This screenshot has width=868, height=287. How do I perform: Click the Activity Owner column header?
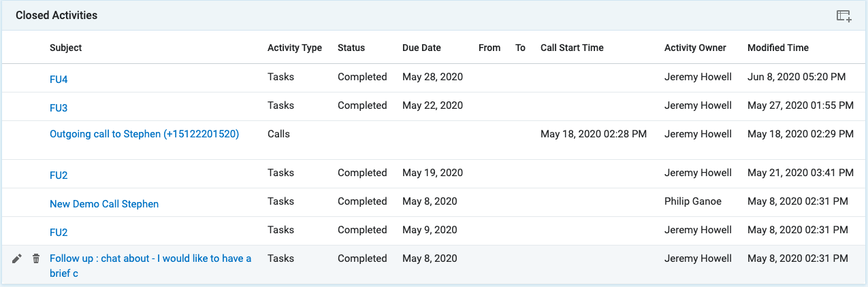pos(695,48)
